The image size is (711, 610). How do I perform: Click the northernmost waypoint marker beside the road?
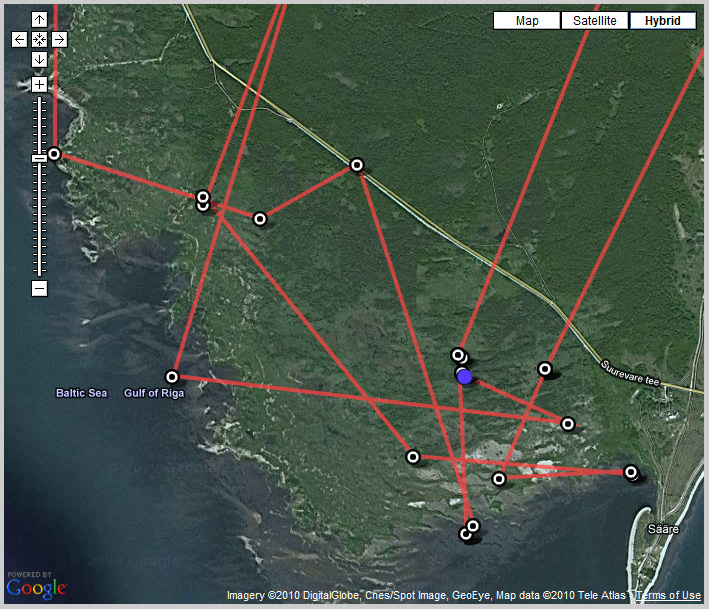[356, 165]
